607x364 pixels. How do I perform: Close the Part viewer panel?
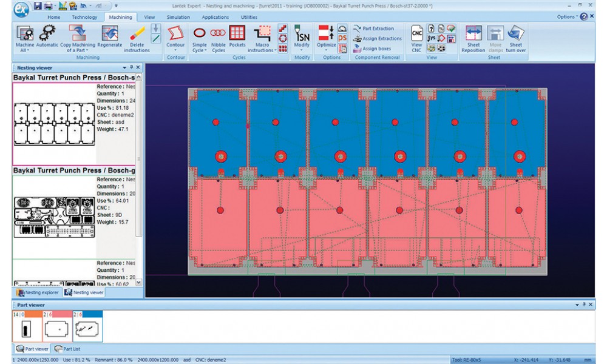point(591,305)
